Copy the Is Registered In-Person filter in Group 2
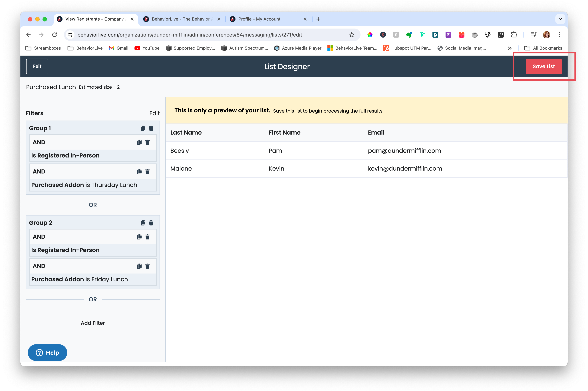 [140, 237]
